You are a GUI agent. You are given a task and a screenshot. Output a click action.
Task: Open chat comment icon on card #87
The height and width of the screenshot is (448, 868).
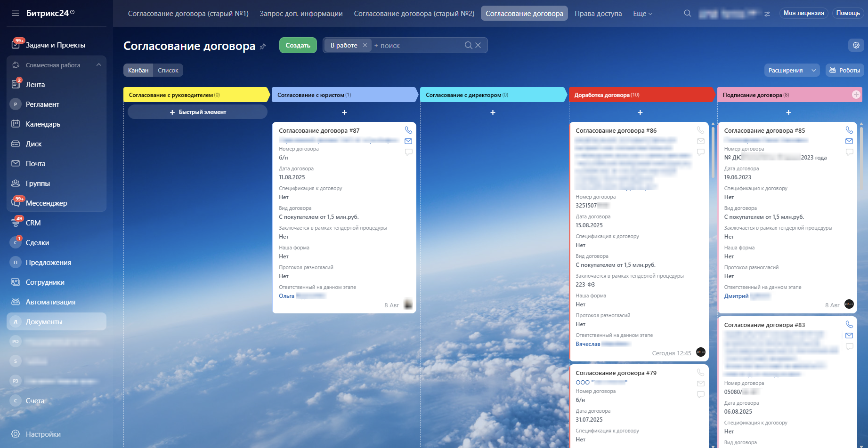(x=408, y=152)
